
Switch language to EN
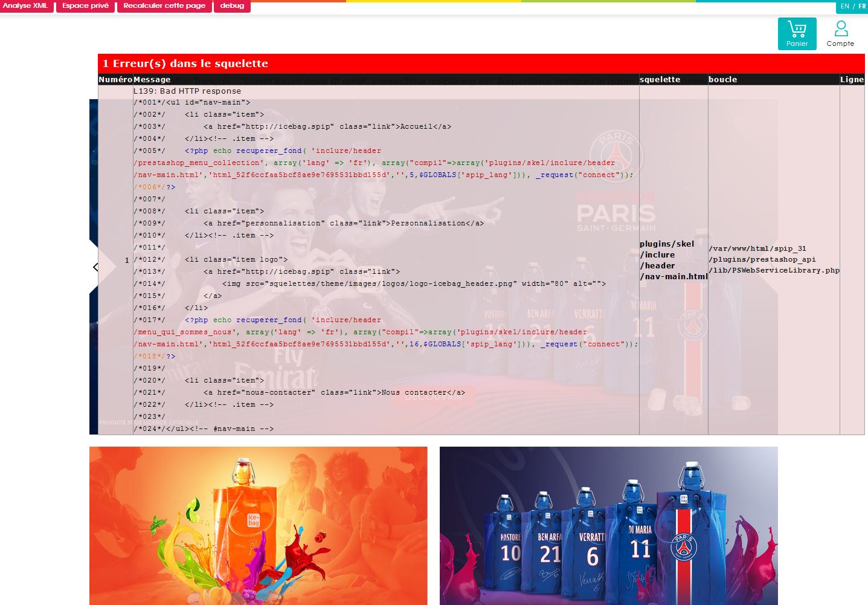(844, 6)
